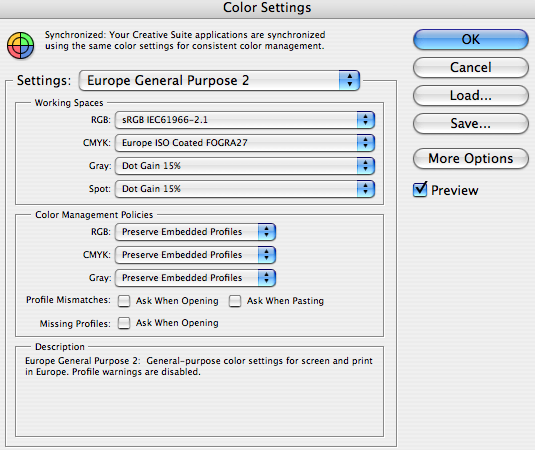The height and width of the screenshot is (450, 535).
Task: Click the Description text area
Action: (x=199, y=394)
